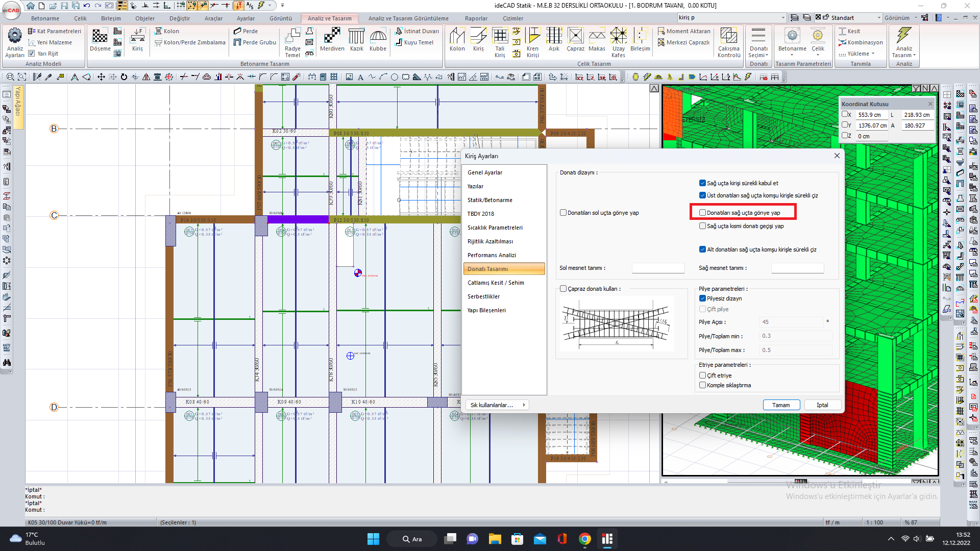Toggle the X lock in Koordinat Kutusu
The image size is (980, 551).
click(845, 114)
